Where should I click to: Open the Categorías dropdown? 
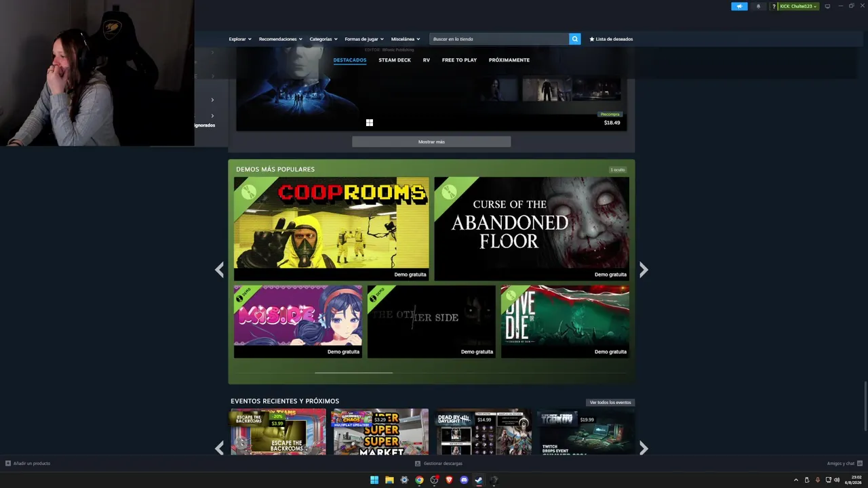323,39
